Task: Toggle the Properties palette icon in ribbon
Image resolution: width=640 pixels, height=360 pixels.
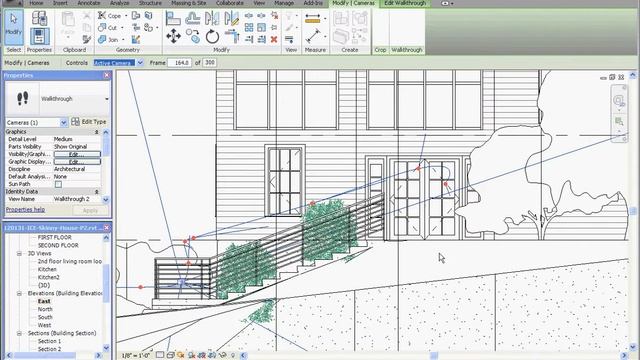Action: [x=40, y=36]
